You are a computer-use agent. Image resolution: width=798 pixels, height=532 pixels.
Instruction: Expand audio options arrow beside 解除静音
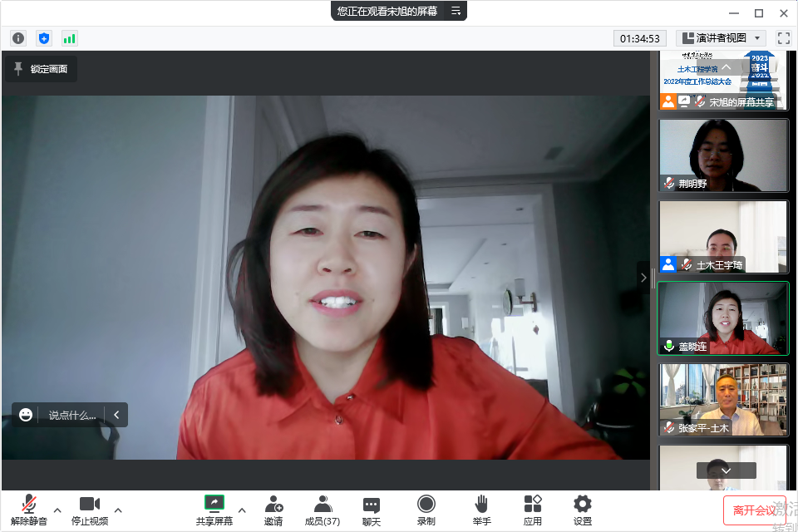[x=57, y=510]
